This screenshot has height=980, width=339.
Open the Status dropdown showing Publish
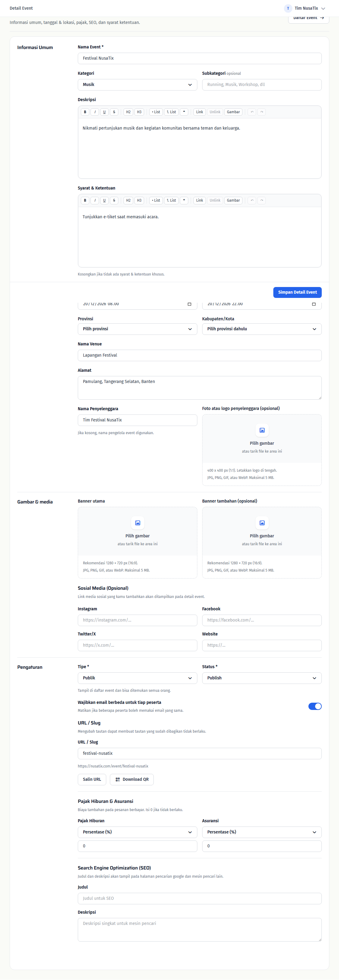tap(262, 678)
